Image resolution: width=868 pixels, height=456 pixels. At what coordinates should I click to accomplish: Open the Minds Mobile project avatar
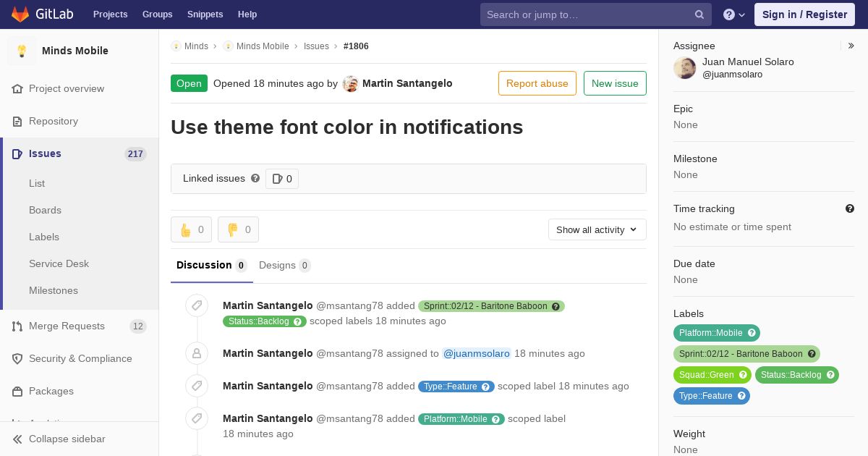point(22,51)
